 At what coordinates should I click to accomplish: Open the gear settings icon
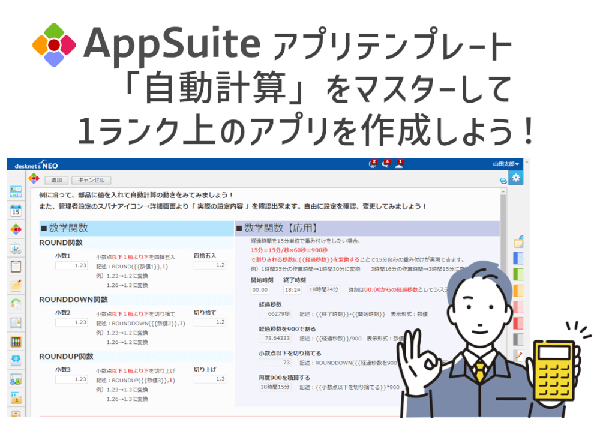pos(516,178)
